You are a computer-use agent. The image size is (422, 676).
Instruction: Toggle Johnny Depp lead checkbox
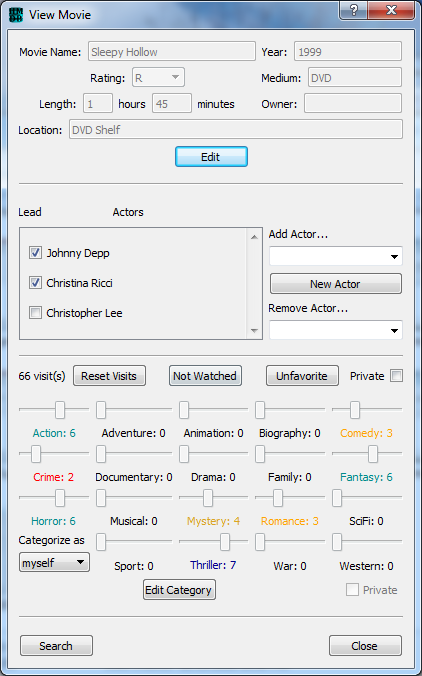pos(35,253)
